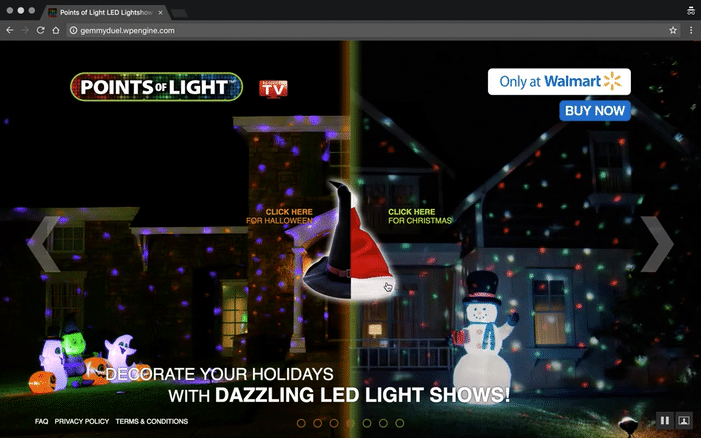
Task: Open a new browser tab
Action: (179, 13)
